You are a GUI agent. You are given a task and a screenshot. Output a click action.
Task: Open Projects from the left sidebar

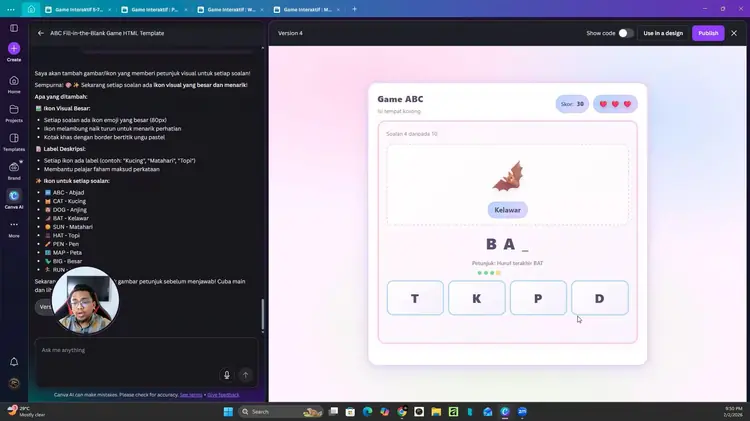click(x=14, y=110)
